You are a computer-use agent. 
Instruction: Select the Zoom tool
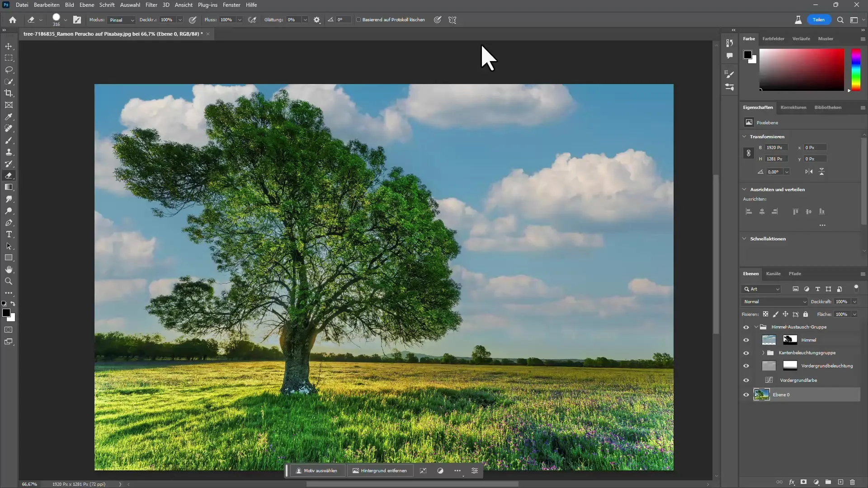8,281
